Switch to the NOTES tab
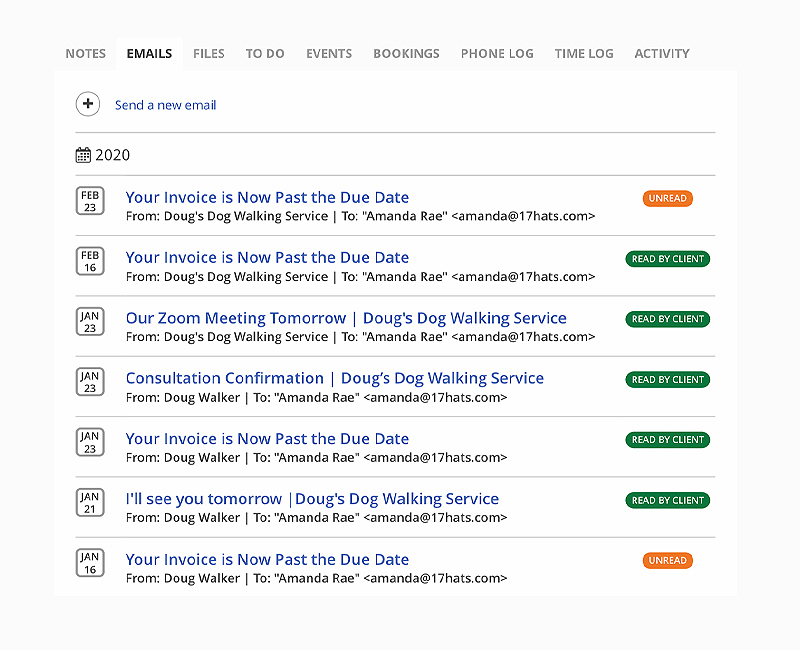The height and width of the screenshot is (650, 800). [85, 53]
